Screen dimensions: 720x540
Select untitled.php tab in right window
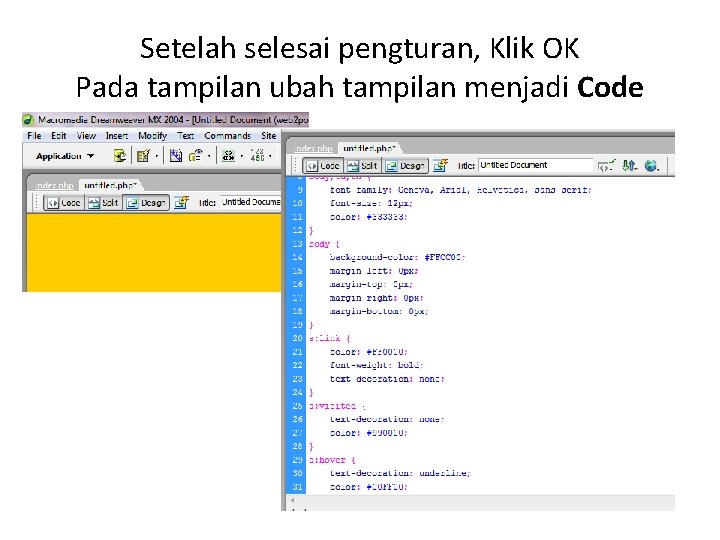pos(370,148)
